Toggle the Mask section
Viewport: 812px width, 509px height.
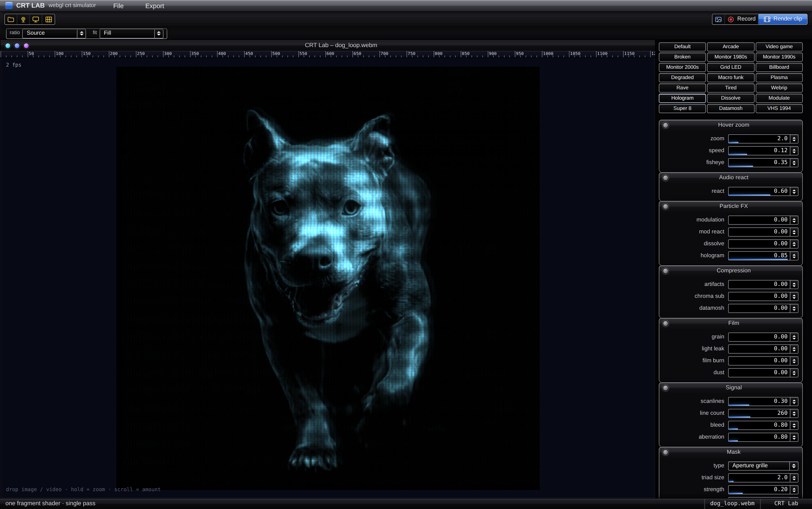point(665,452)
